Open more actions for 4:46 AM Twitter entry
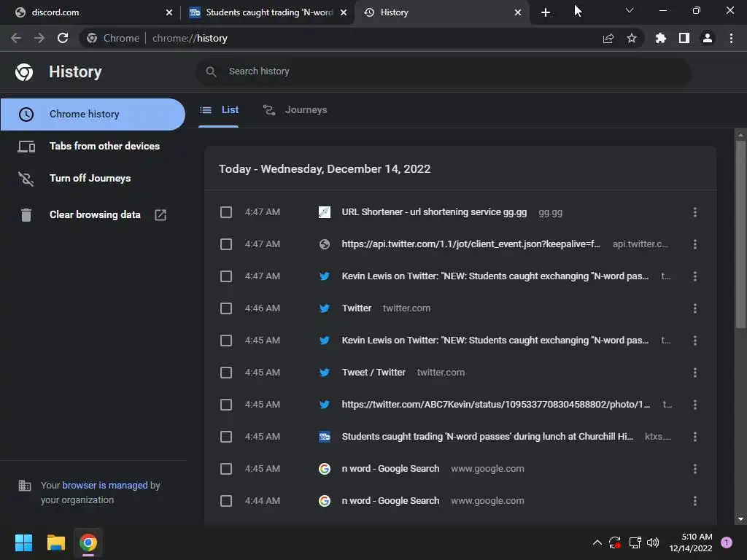 695,308
